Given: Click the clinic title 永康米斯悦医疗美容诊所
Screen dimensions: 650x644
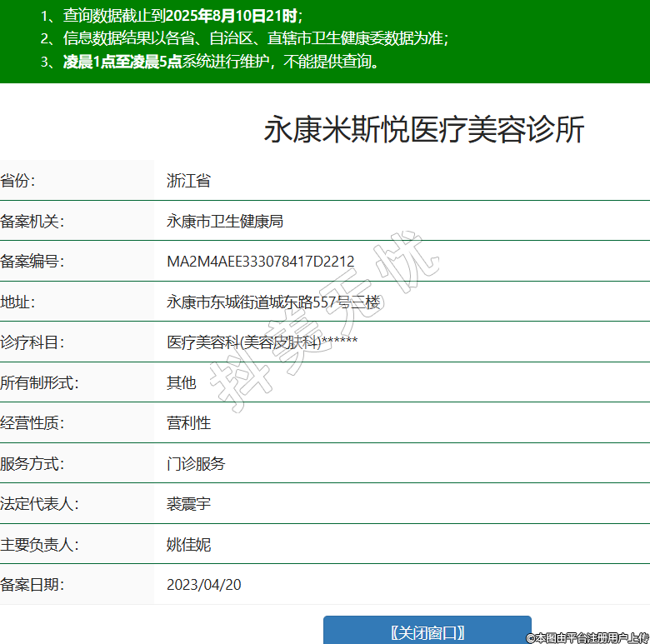Looking at the screenshot, I should (424, 130).
